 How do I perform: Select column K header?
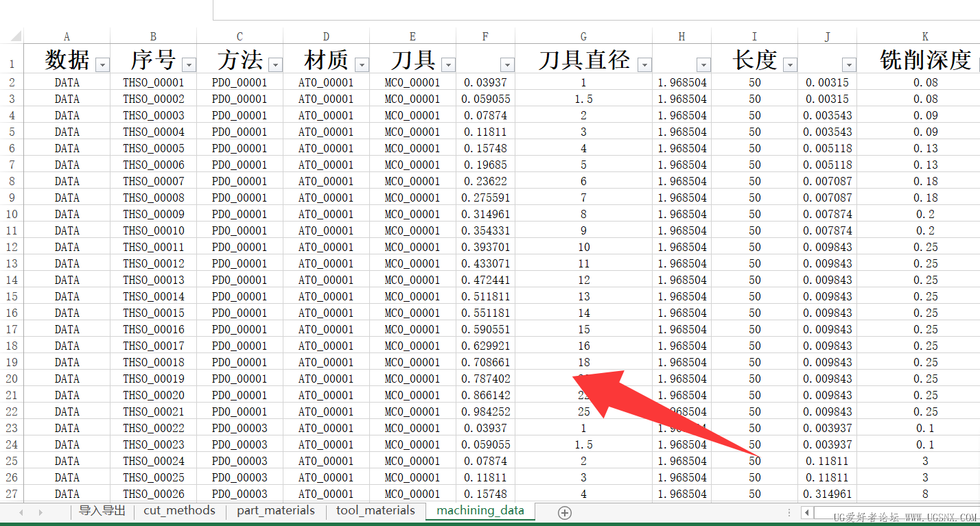[x=925, y=36]
